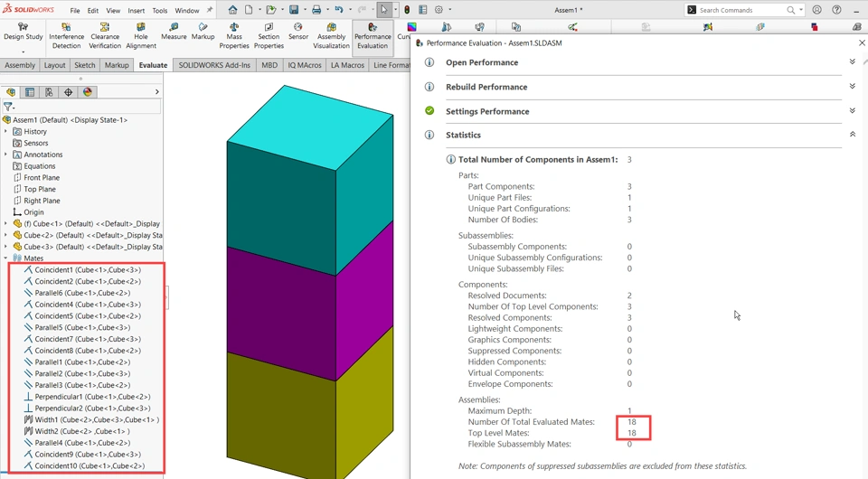Image resolution: width=868 pixels, height=479 pixels.
Task: Open Assembly Visualization
Action: 331,34
